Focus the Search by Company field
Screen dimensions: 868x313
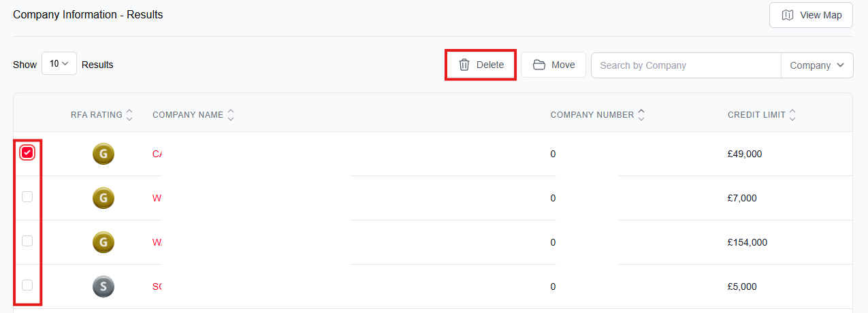(x=686, y=65)
